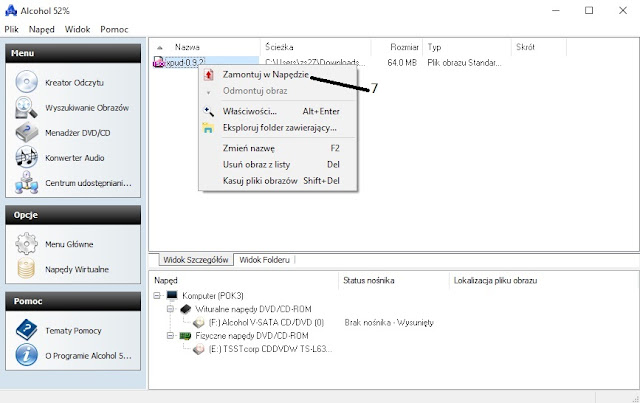
Task: Click the Zamontuj w Napędzie mount icon
Action: (209, 75)
